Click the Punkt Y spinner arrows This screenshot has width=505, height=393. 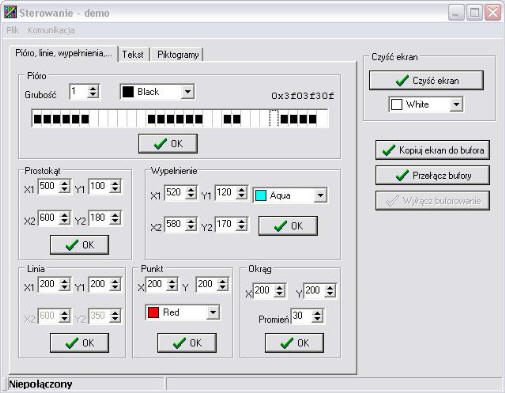(223, 284)
